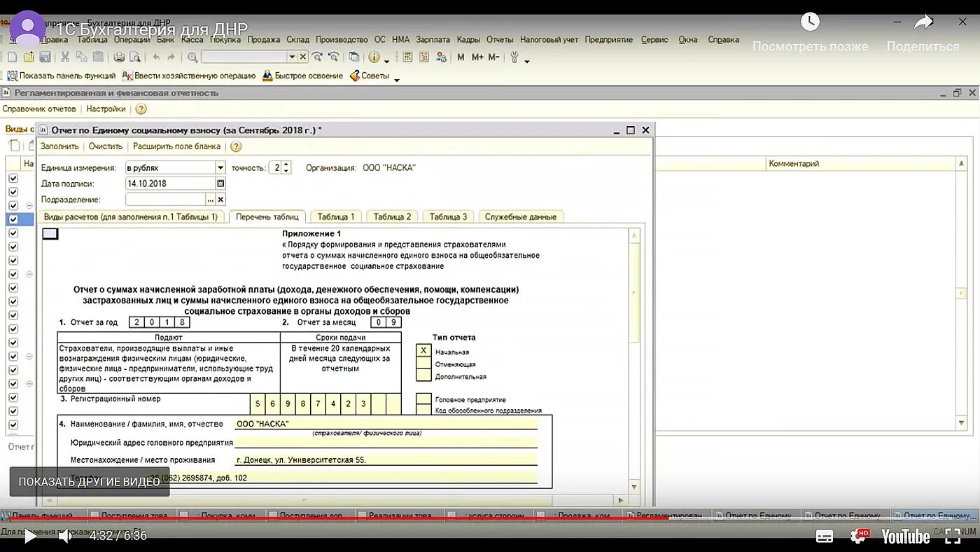Mute the video with the speaker icon
Screen dimensions: 980x552
coord(65,537)
